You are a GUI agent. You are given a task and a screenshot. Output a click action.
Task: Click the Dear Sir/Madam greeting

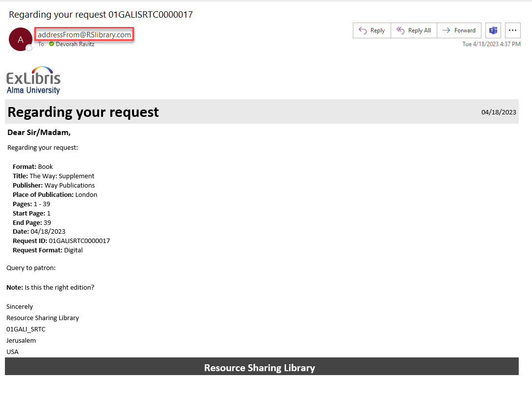pos(39,132)
